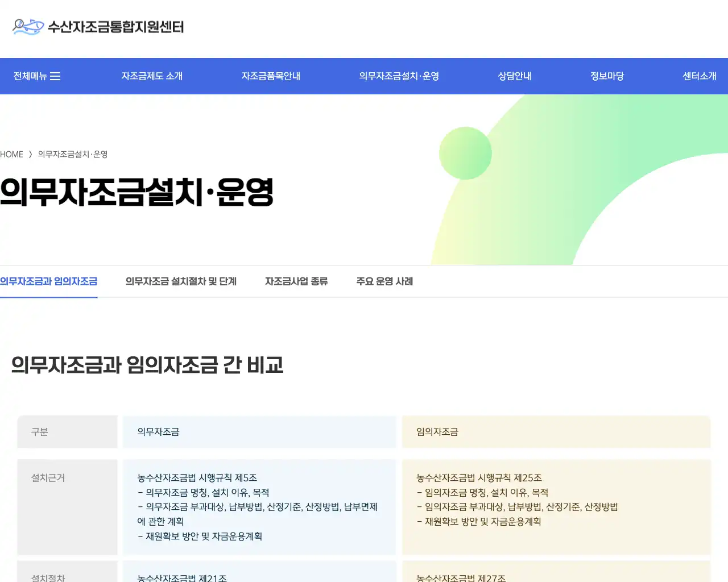Select the 수산자조금통합지원센터 site title
Image resolution: width=728 pixels, height=582 pixels.
(117, 27)
